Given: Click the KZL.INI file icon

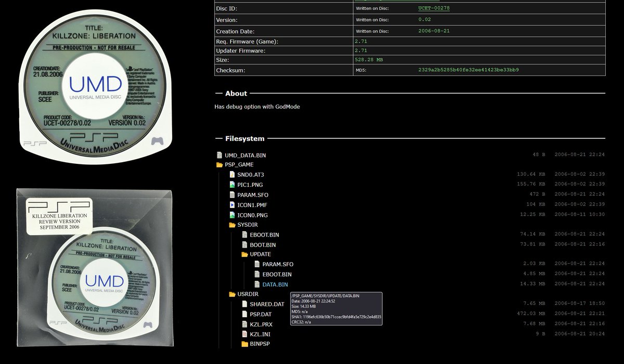Looking at the screenshot, I should 245,334.
